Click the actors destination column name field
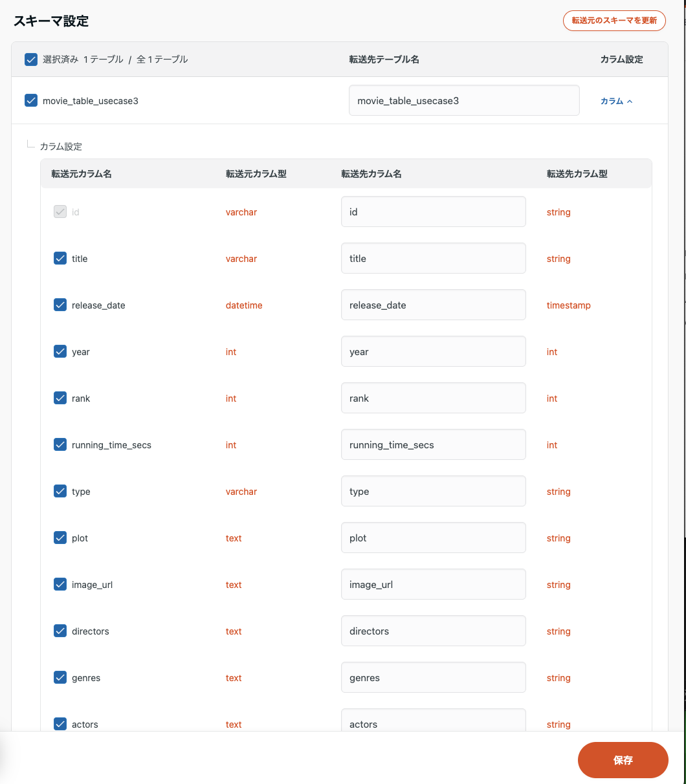The height and width of the screenshot is (784, 686). click(x=434, y=720)
